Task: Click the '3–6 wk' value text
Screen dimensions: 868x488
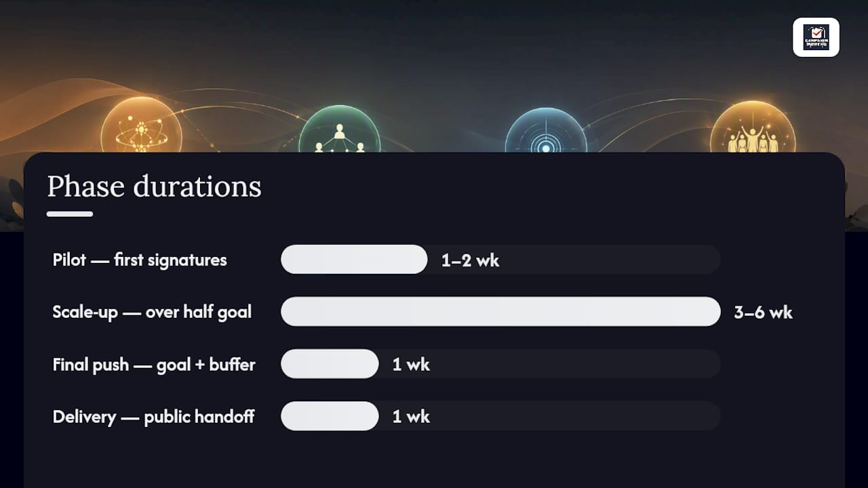Action: coord(764,312)
